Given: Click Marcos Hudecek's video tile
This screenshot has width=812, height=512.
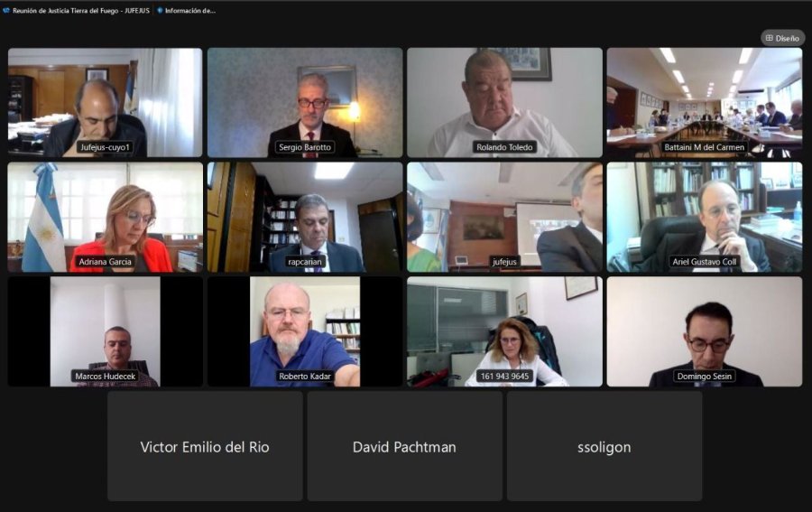Looking at the screenshot, I should (x=106, y=331).
